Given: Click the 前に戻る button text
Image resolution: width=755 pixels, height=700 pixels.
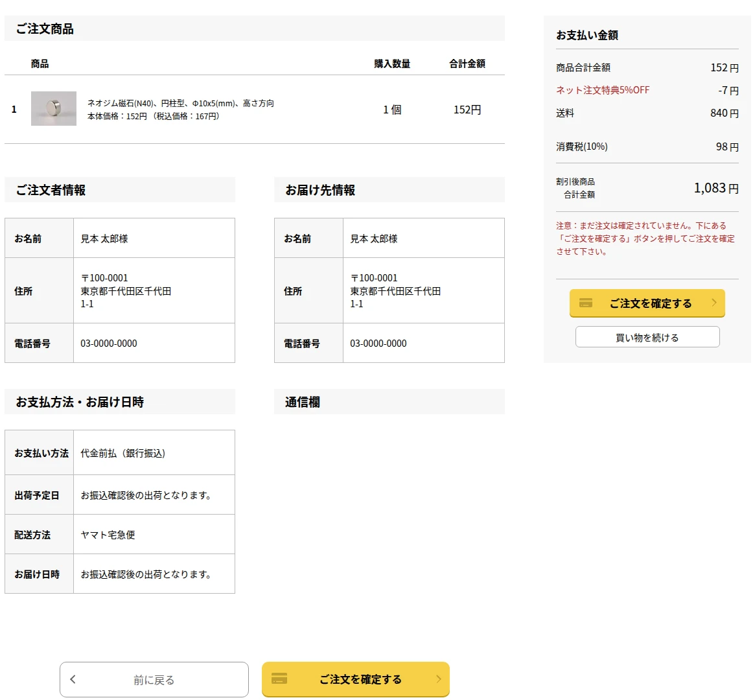Looking at the screenshot, I should pyautogui.click(x=154, y=680).
